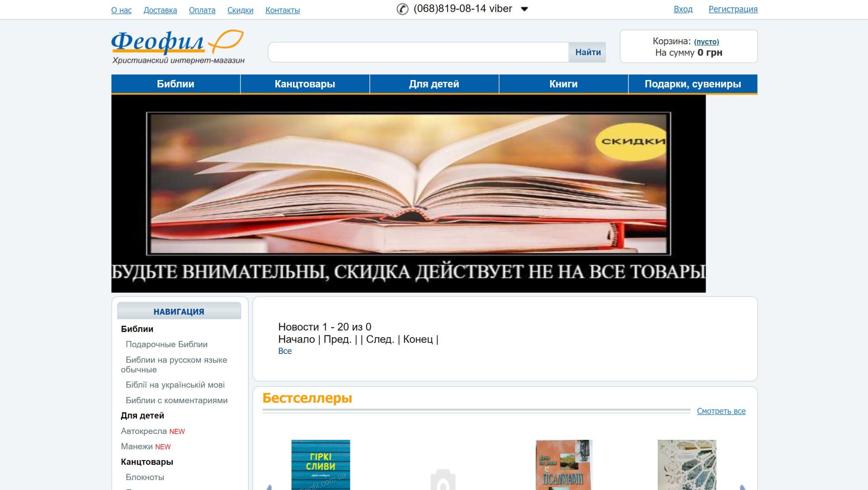Click the Вход login link

[683, 9]
